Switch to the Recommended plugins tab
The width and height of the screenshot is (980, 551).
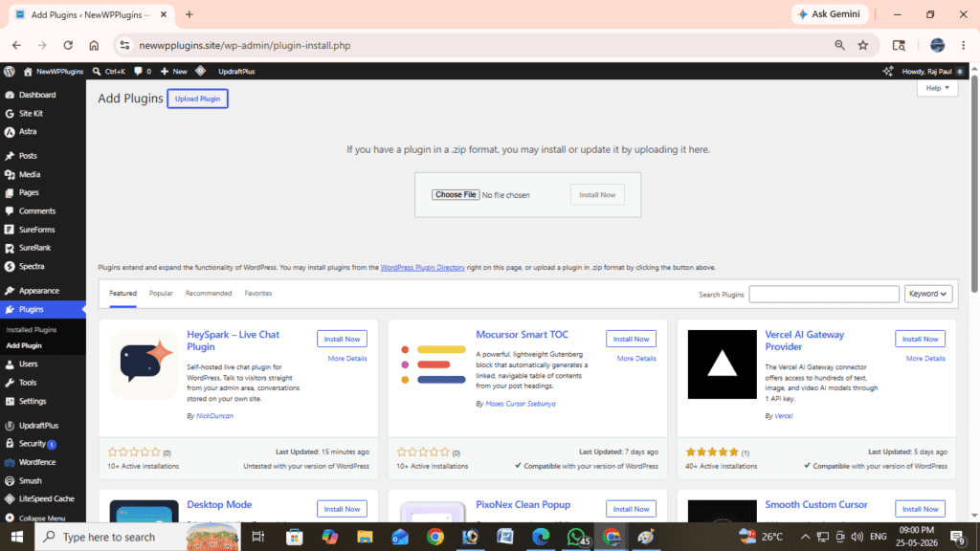click(208, 293)
